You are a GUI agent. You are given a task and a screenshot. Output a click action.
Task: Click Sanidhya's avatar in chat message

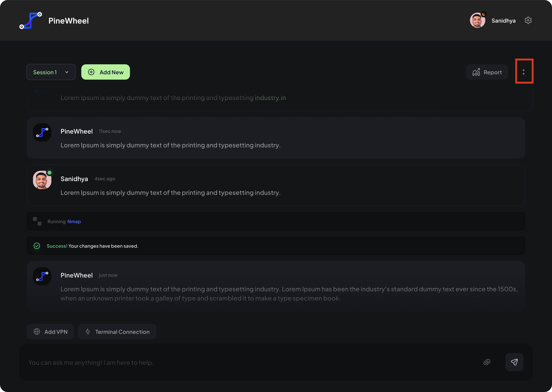coord(42,180)
